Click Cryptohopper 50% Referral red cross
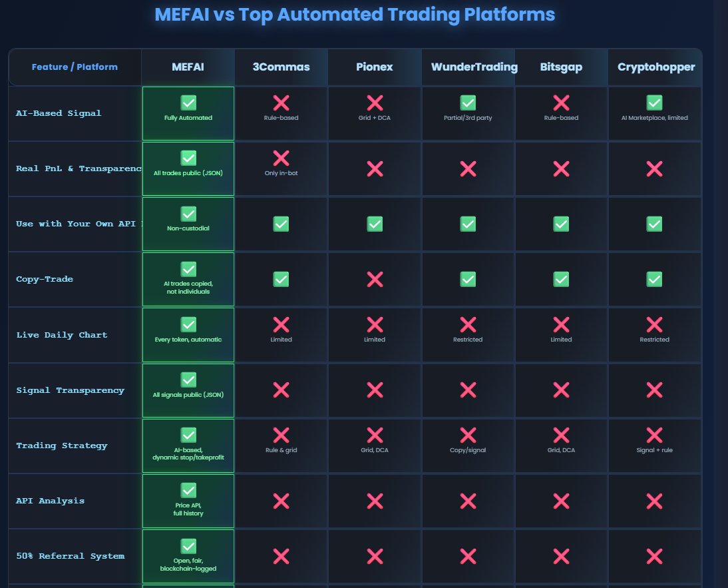This screenshot has height=588, width=728. coord(654,556)
